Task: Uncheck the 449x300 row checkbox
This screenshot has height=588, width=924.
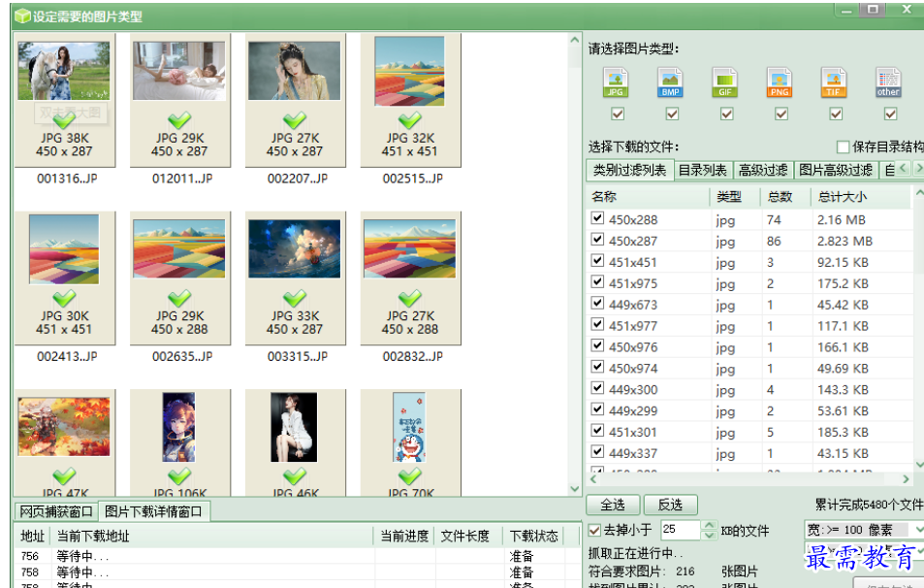Action: click(597, 388)
